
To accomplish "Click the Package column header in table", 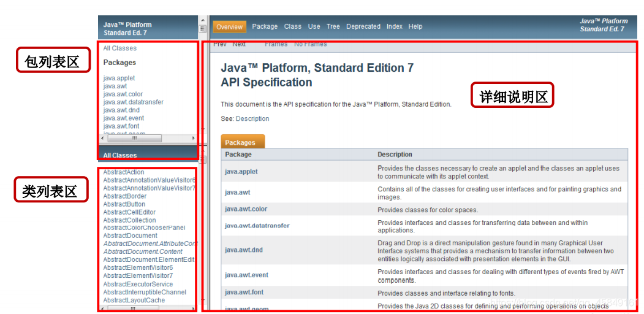I will (238, 155).
